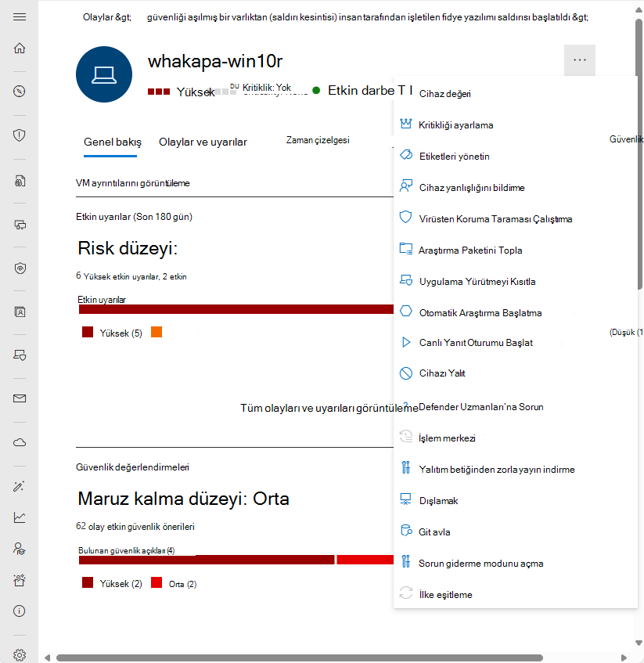The image size is (644, 663).
Task: Open the vulnerability management shield icon
Action: click(20, 135)
